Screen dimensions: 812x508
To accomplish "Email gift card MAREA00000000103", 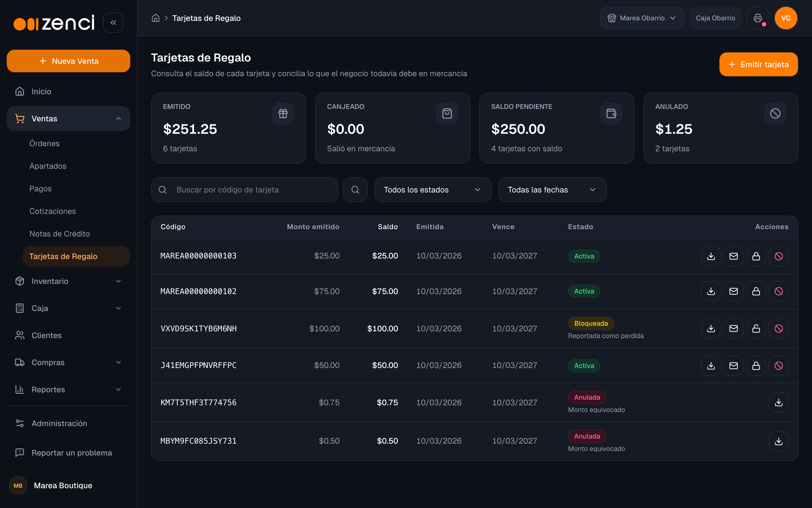I will (x=734, y=256).
